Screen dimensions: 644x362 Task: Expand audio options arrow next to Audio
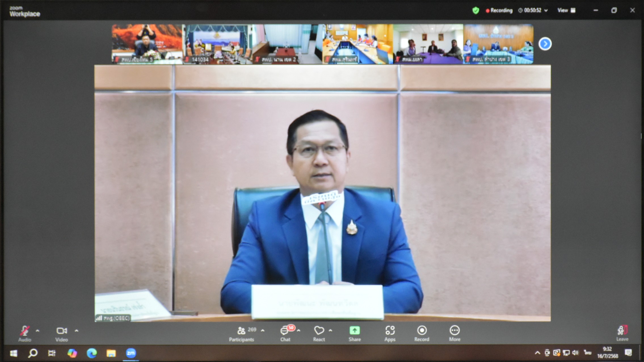37,331
